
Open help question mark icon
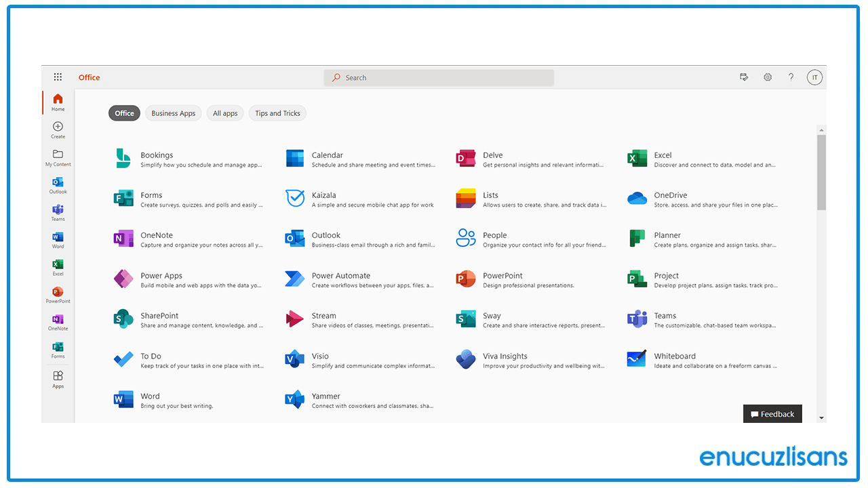(791, 77)
